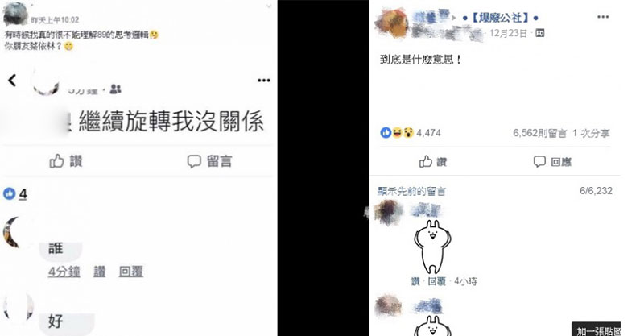The height and width of the screenshot is (336, 644).
Task: Open the 【爆廢公社】 group link
Action: [500, 18]
